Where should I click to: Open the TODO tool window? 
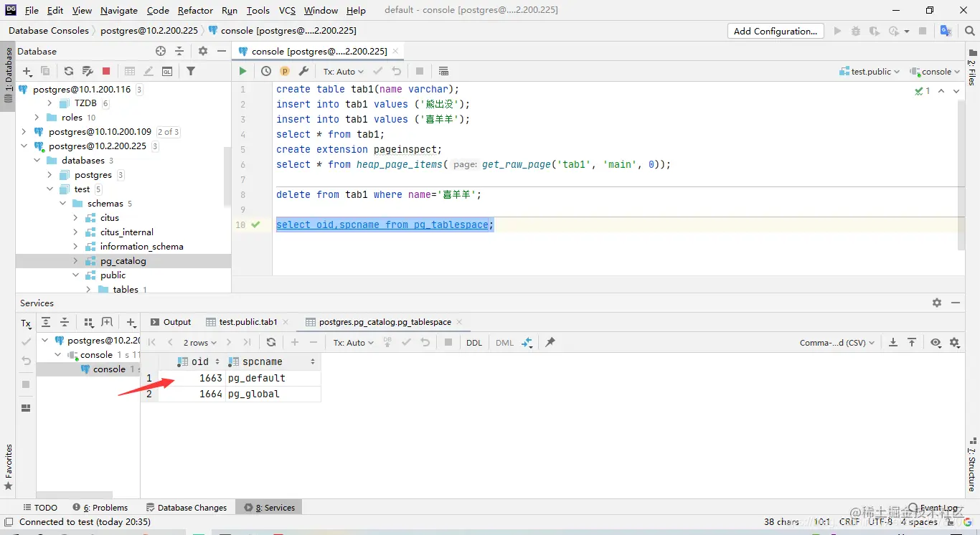tap(40, 507)
